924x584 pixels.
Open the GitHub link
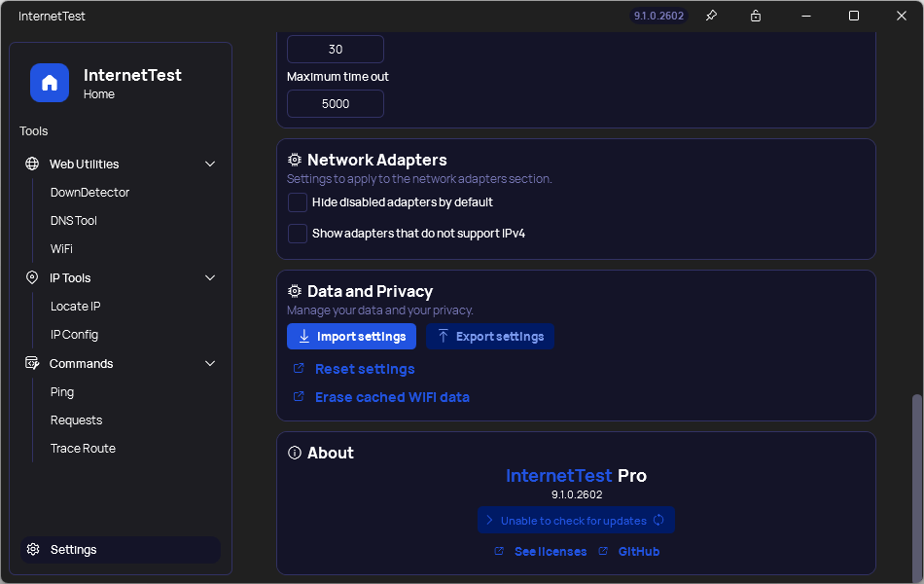[x=639, y=552]
